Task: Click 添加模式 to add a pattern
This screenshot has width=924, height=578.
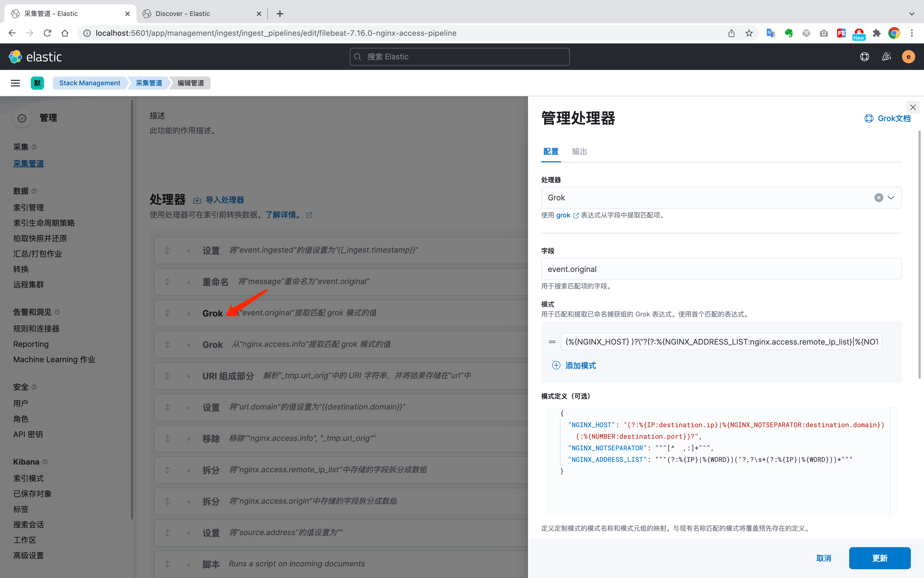Action: [x=574, y=366]
